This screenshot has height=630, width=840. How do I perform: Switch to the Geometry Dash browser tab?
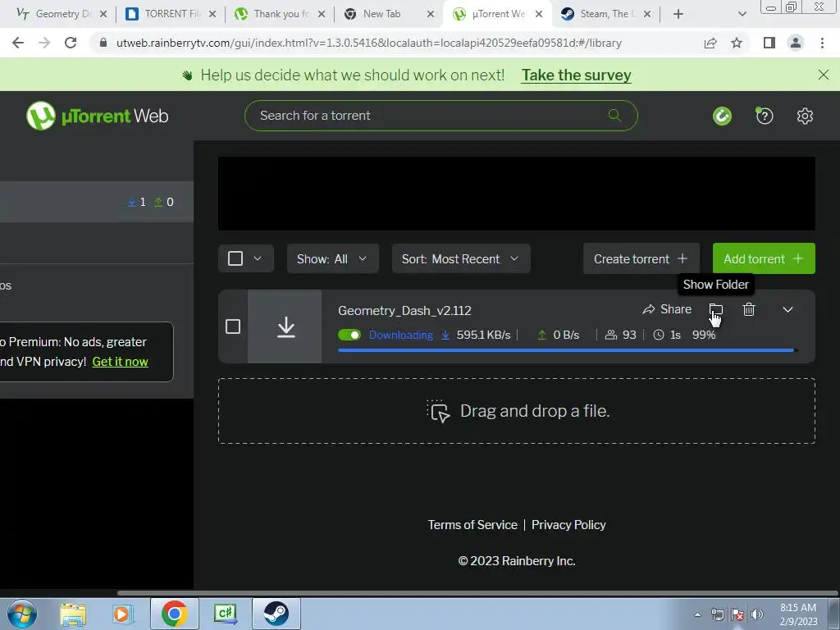pos(61,14)
